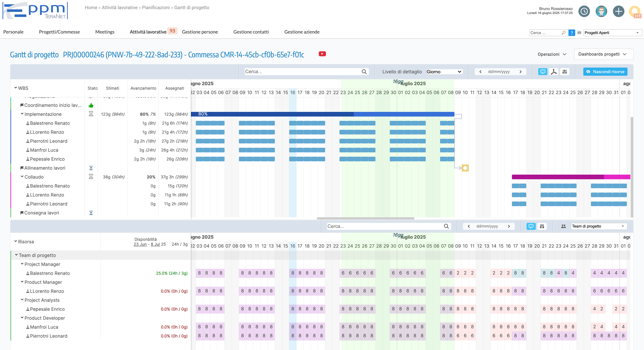Click the team members icon beside Team di progetto
This screenshot has width=644, height=350.
pyautogui.click(x=564, y=226)
